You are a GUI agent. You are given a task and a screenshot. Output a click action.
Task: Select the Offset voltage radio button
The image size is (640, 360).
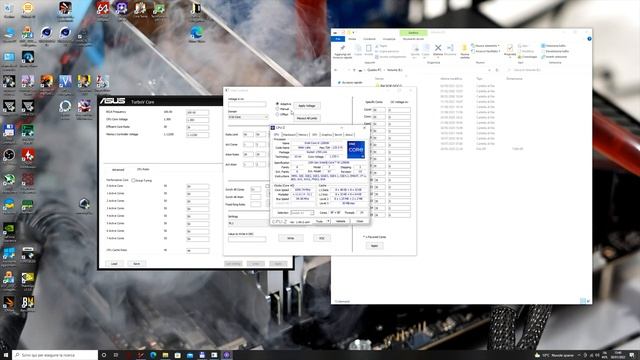tap(278, 114)
